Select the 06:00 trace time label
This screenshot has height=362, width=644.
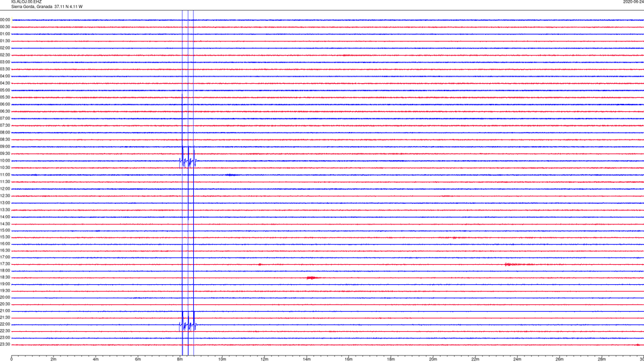[5, 105]
